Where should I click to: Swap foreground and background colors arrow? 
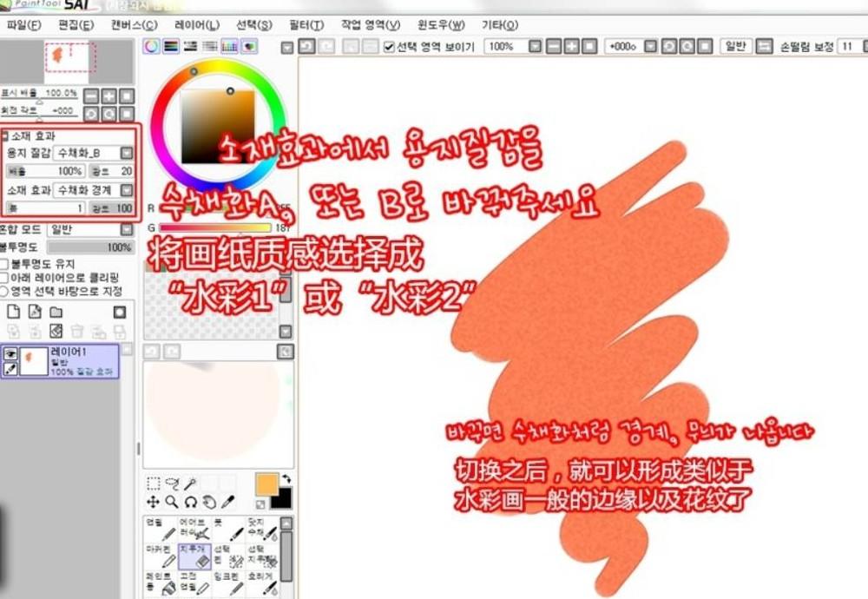[x=286, y=479]
